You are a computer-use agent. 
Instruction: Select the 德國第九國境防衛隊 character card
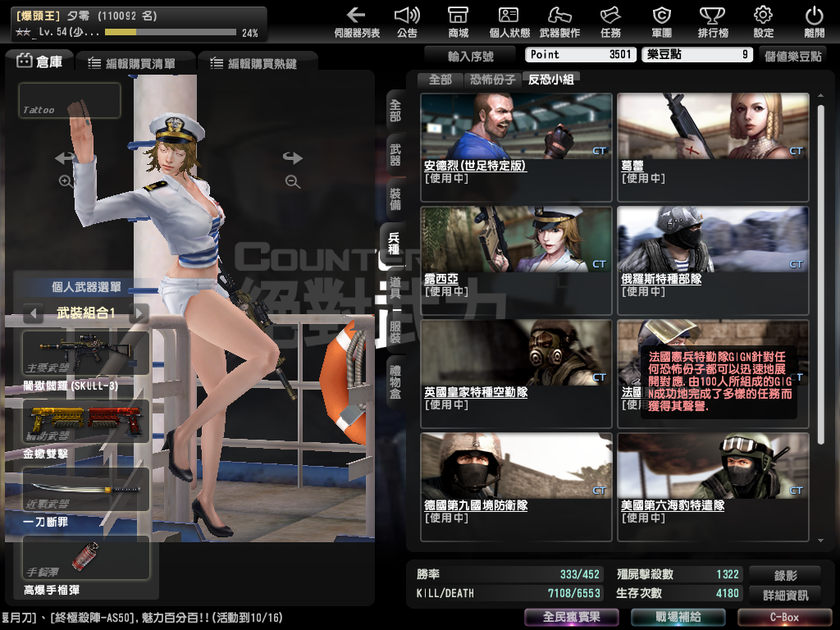point(517,486)
